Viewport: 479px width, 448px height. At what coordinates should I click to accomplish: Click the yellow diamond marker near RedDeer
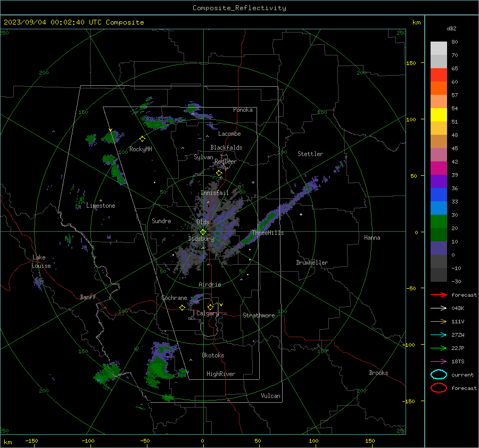click(x=219, y=173)
